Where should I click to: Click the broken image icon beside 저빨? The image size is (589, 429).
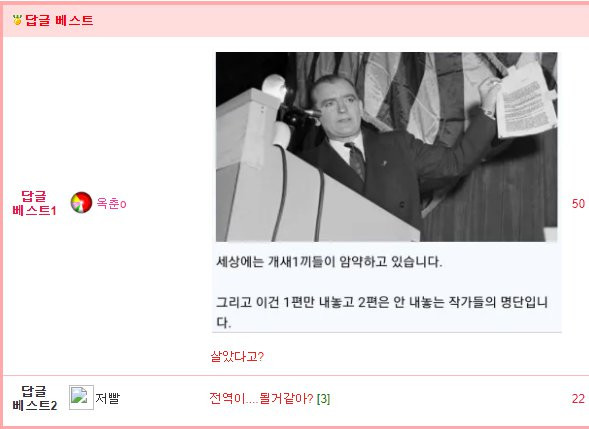pos(81,397)
